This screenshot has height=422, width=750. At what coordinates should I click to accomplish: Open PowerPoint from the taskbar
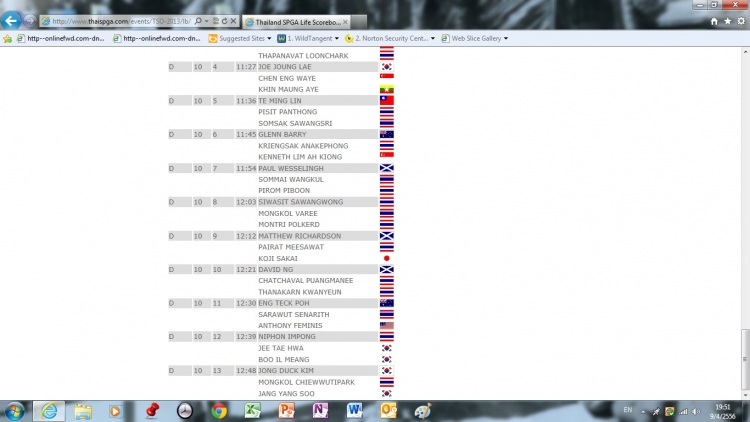point(287,410)
